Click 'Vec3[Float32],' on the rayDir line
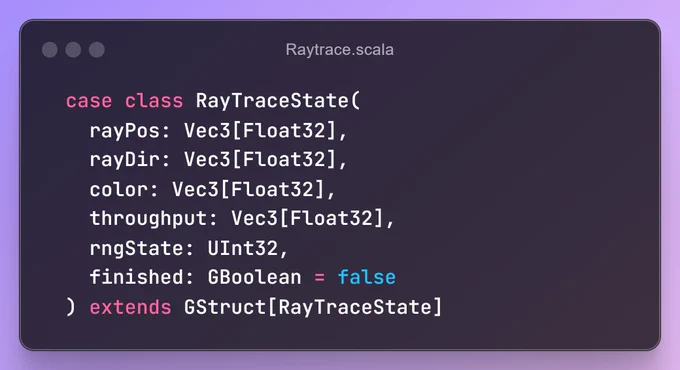The height and width of the screenshot is (370, 680). 265,160
